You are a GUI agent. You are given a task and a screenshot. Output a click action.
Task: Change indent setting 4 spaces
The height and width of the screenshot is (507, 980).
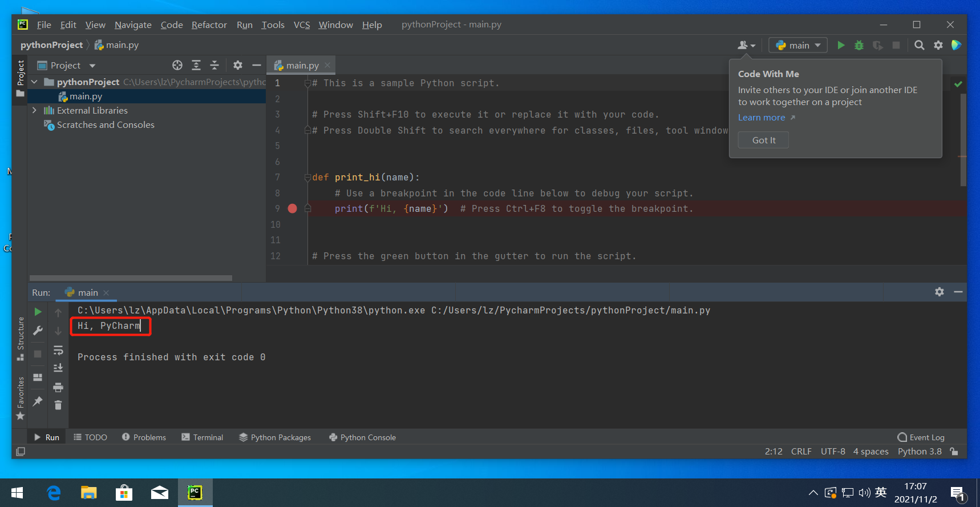[870, 452]
